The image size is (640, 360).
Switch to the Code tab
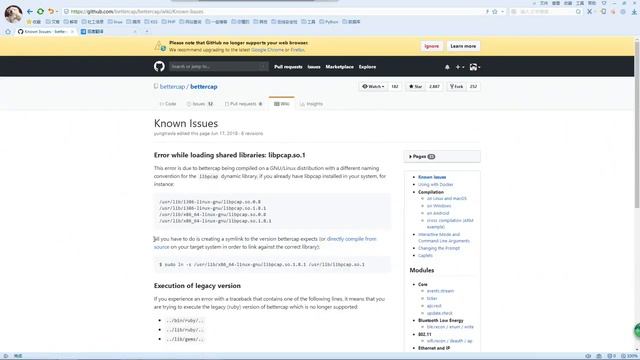(168, 104)
